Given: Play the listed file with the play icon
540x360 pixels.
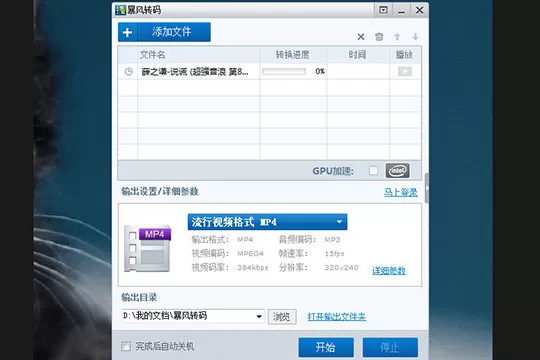Looking at the screenshot, I should [x=405, y=71].
